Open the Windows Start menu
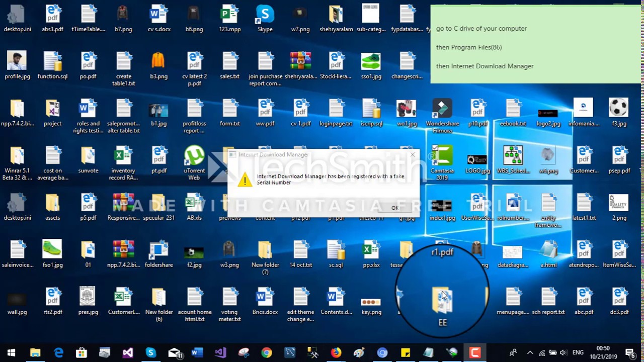The image size is (644, 362). pos(11,353)
